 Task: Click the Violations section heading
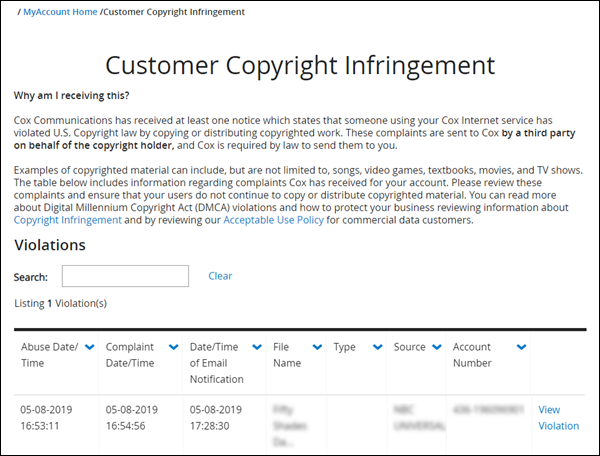pos(50,245)
